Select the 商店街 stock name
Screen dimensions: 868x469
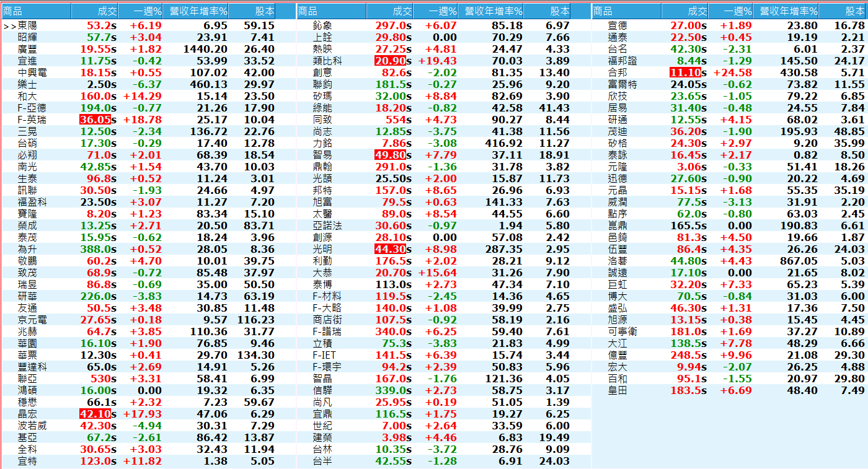point(327,320)
